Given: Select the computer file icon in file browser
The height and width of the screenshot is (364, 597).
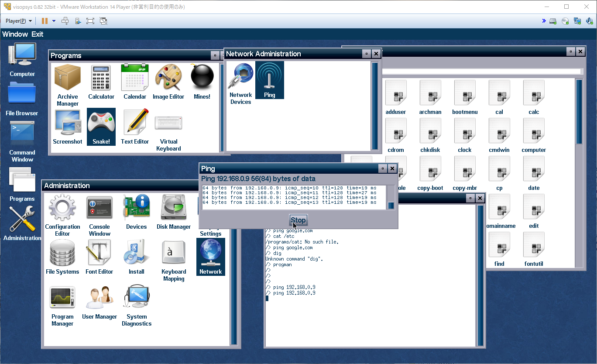Looking at the screenshot, I should click(x=534, y=135).
